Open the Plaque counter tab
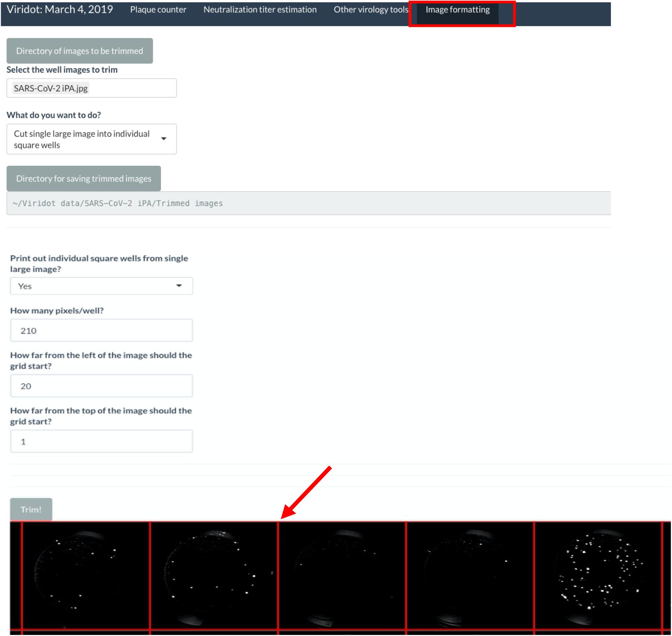The image size is (672, 636). pos(158,9)
